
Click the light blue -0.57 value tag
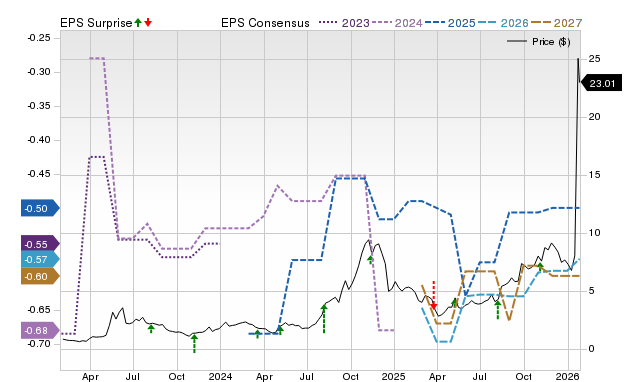click(x=40, y=260)
